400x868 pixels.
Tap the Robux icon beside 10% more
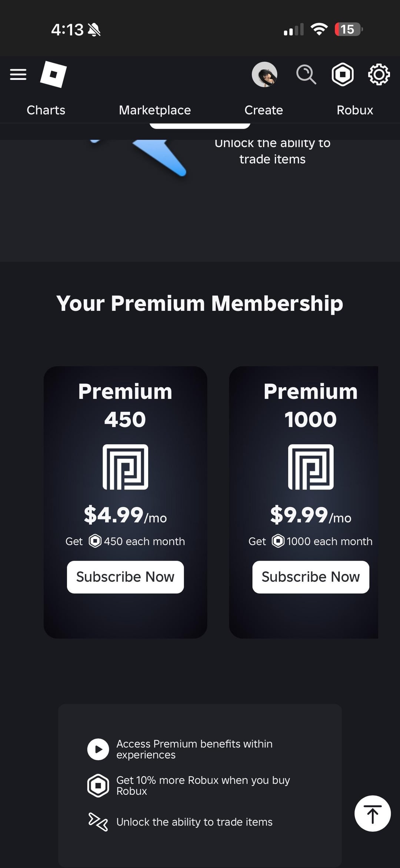point(98,785)
